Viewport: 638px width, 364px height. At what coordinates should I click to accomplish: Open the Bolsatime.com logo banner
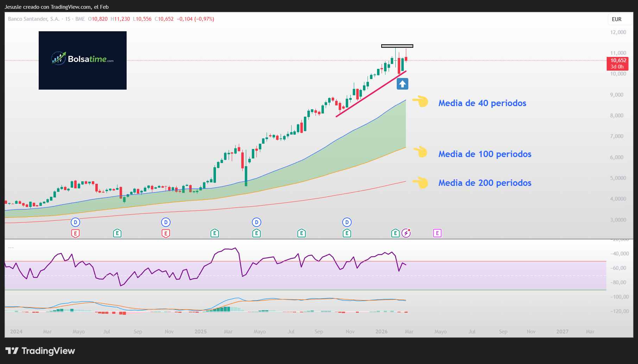(x=82, y=60)
